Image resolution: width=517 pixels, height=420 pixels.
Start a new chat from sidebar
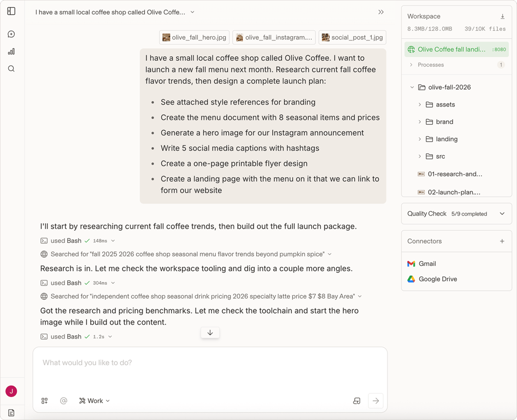point(11,34)
